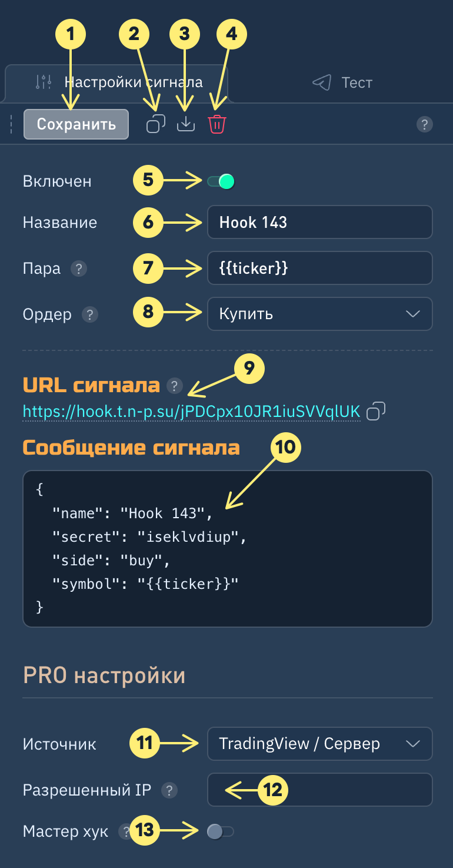453x868 pixels.
Task: Click the download signal icon
Action: click(186, 124)
